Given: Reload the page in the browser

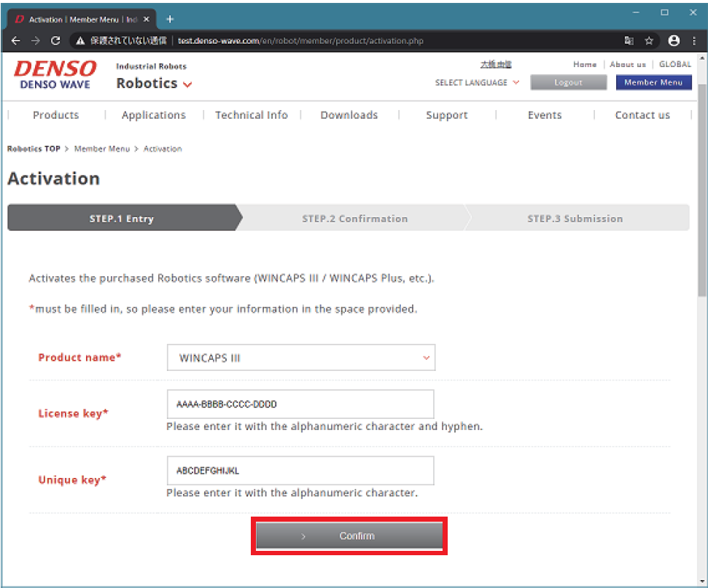Looking at the screenshot, I should point(55,41).
